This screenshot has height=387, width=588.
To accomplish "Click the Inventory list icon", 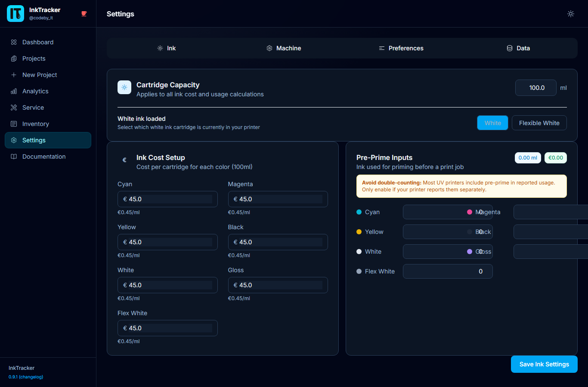I will pyautogui.click(x=14, y=124).
